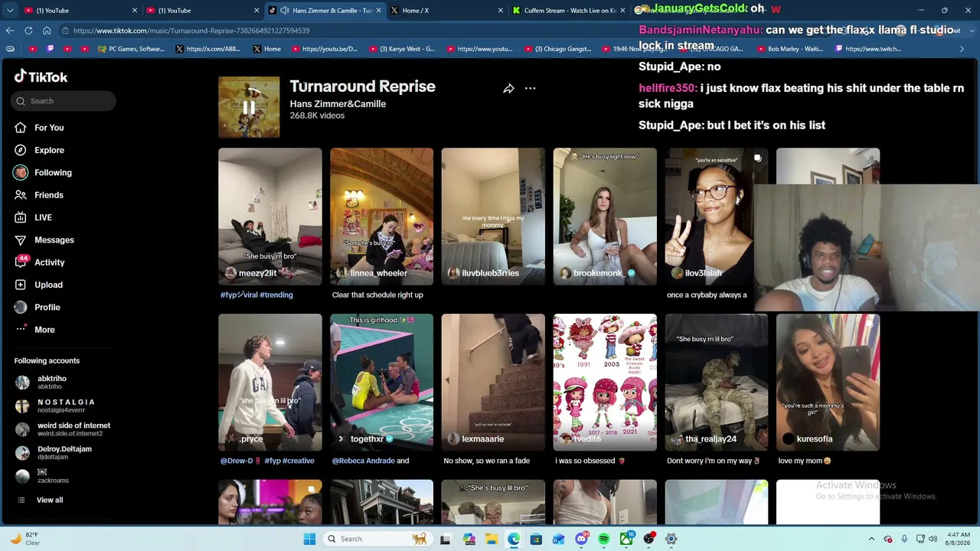
Task: Open the Delroy.Deltajam account
Action: pos(54,453)
